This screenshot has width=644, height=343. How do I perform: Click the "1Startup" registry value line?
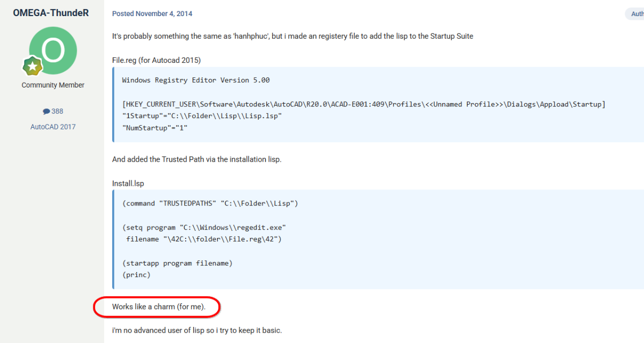[202, 116]
